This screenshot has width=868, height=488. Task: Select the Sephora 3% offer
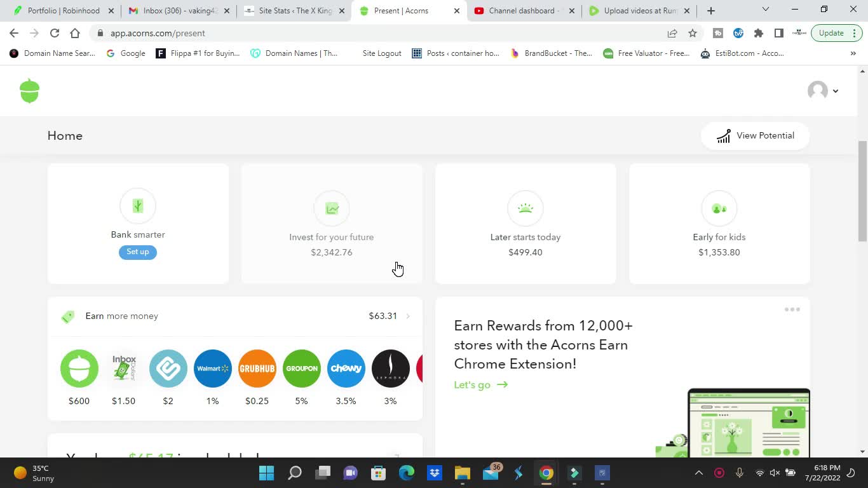pyautogui.click(x=391, y=369)
